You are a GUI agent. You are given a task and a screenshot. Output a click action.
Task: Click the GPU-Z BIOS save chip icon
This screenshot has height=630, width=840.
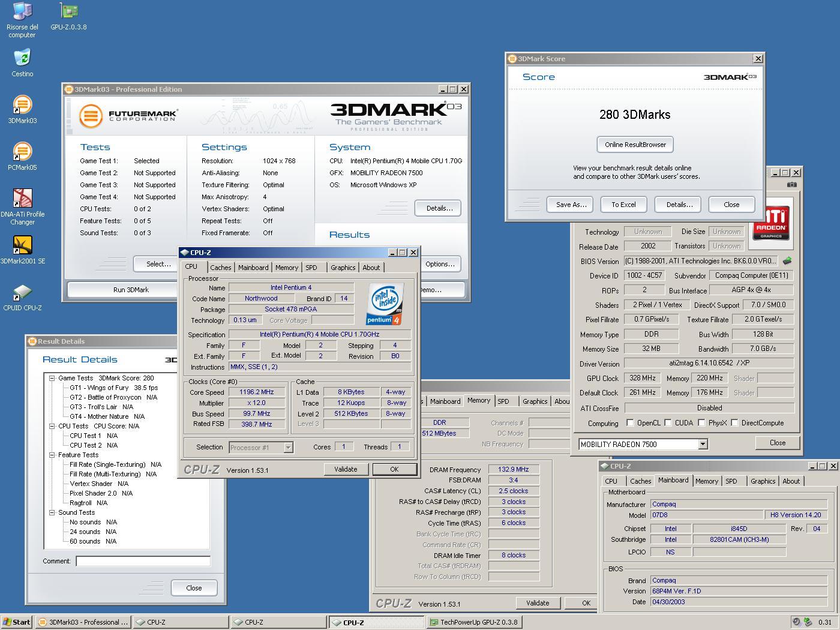(787, 261)
